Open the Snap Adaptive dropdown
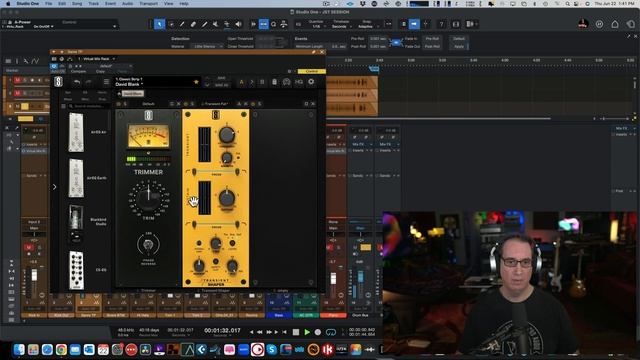The width and height of the screenshot is (640, 360). pos(367,27)
